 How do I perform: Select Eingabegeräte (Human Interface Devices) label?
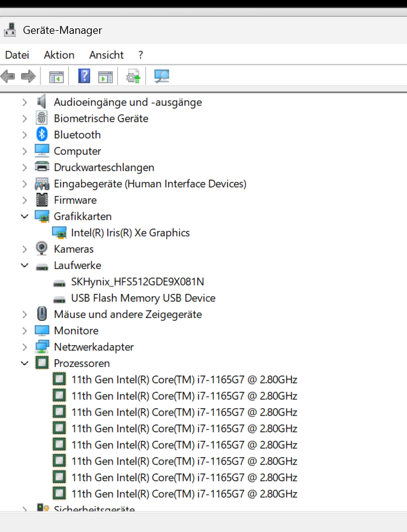tap(150, 184)
